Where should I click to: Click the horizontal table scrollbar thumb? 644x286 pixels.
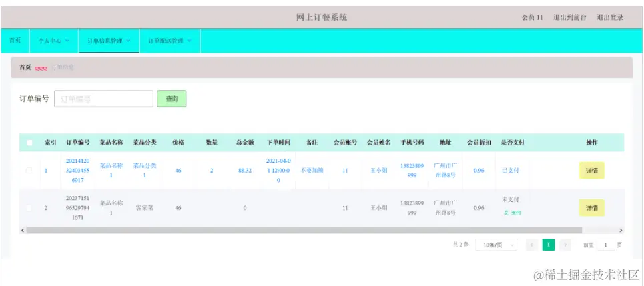pos(304,231)
